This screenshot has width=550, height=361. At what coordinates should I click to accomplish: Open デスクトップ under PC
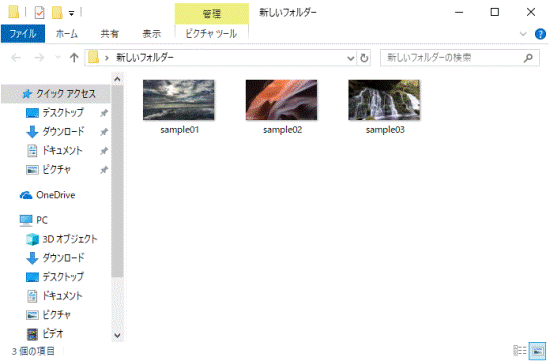56,277
